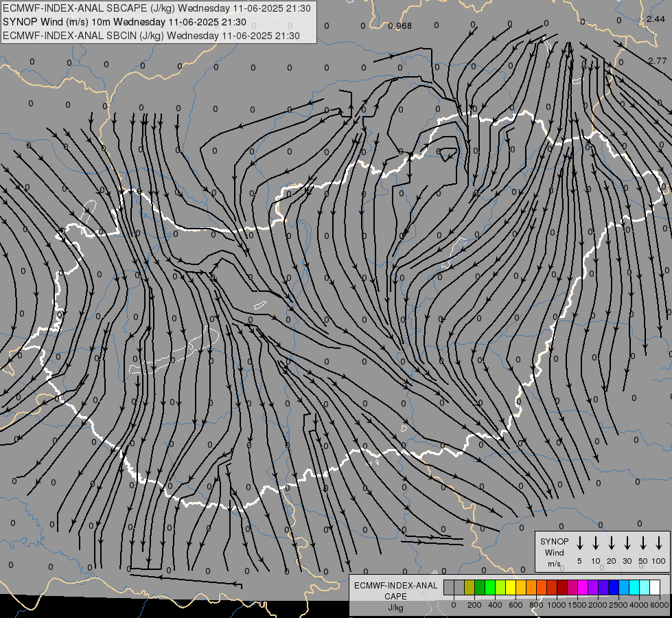
Task: Click the 400 tick label on color bar
Action: point(495,605)
